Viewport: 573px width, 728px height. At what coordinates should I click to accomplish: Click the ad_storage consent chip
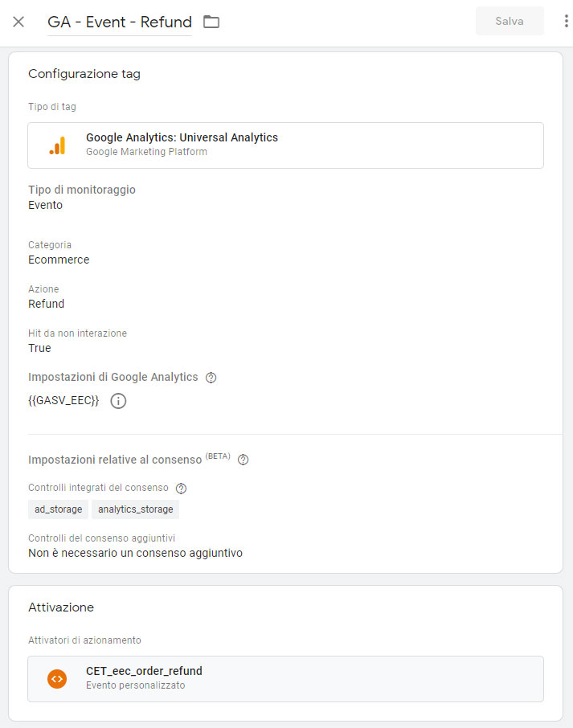pos(58,509)
